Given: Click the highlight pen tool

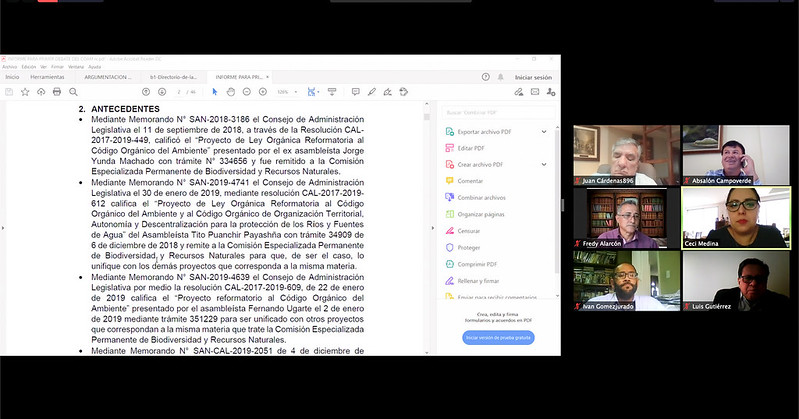Looking at the screenshot, I should tap(371, 92).
